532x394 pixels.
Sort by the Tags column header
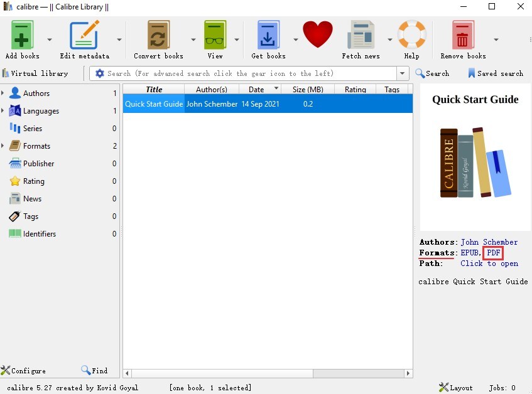point(392,89)
